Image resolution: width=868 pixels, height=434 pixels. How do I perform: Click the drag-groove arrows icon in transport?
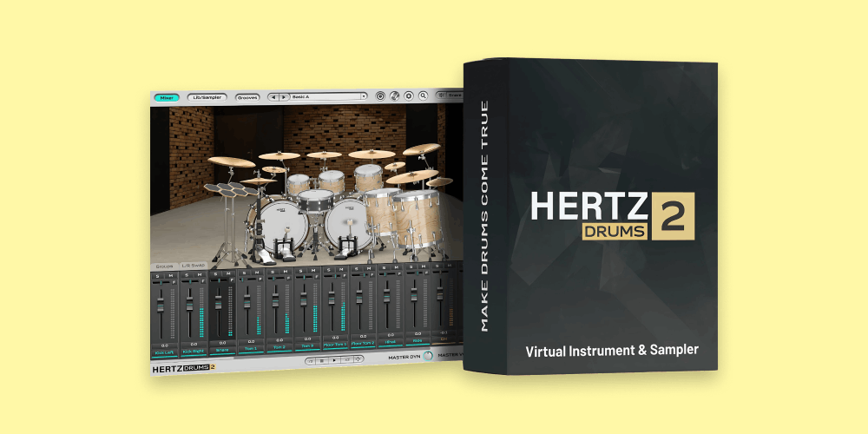[358, 359]
